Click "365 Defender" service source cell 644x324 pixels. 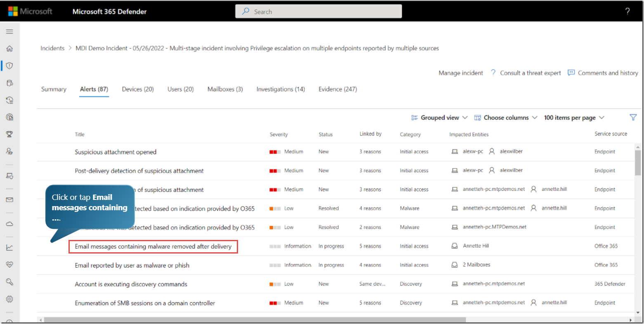tap(610, 284)
